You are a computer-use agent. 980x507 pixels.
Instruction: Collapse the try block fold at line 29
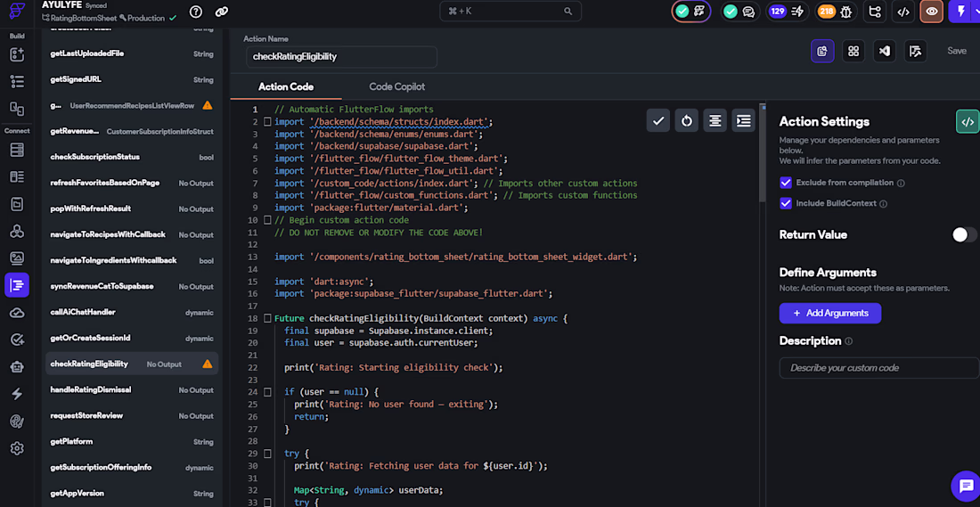(266, 454)
